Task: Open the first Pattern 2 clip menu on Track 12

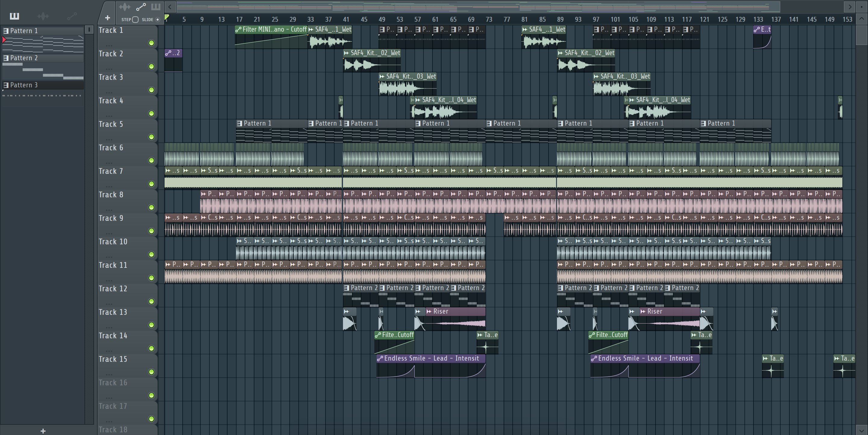Action: point(347,288)
